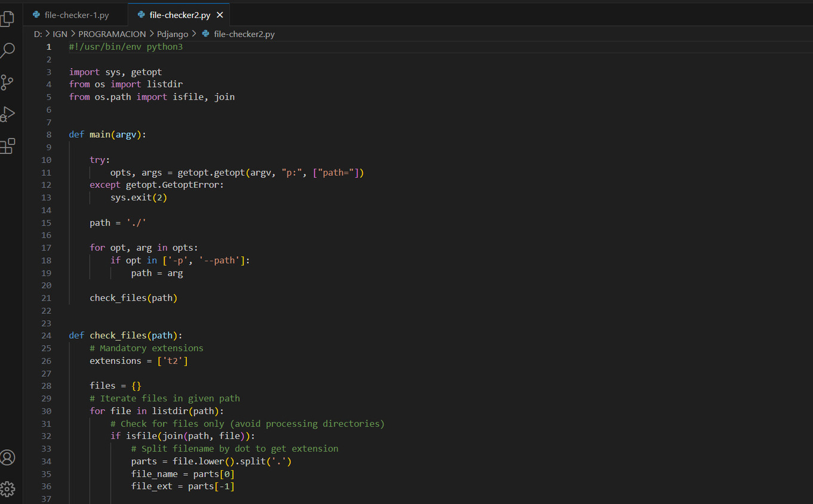Click the 'check_files(path)' call on line 21

(x=134, y=298)
